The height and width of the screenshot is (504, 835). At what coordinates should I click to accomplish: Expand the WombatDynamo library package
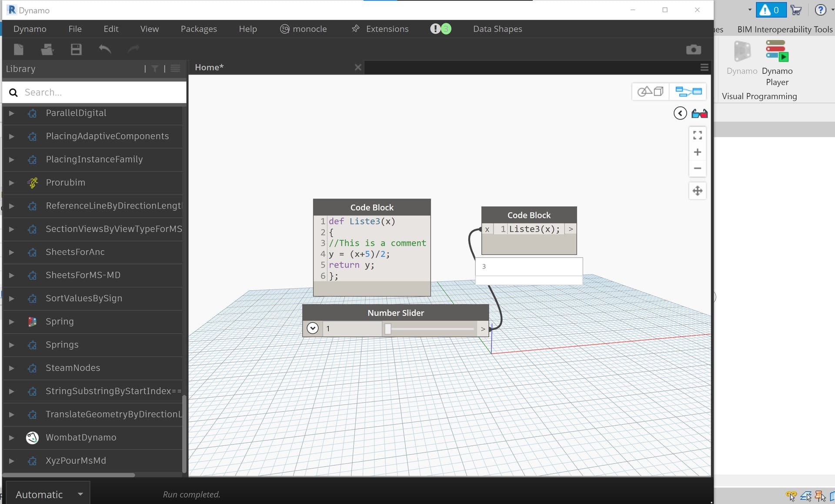(x=12, y=438)
